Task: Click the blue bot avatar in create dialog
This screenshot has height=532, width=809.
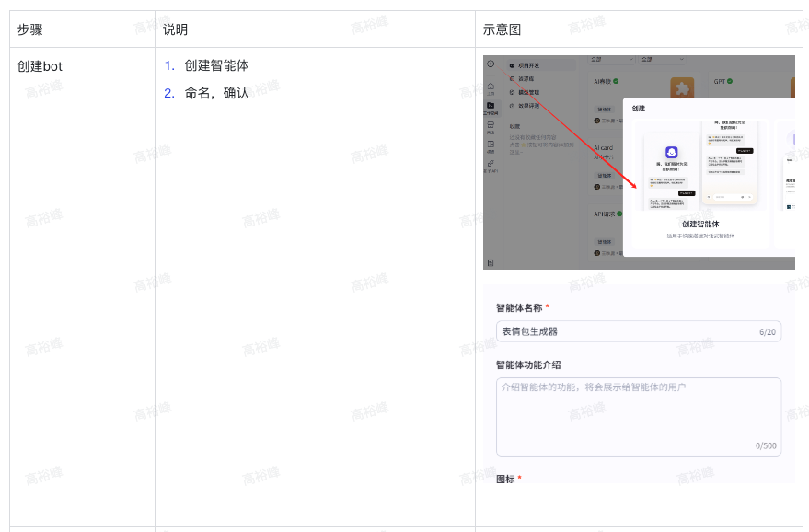Action: [671, 152]
